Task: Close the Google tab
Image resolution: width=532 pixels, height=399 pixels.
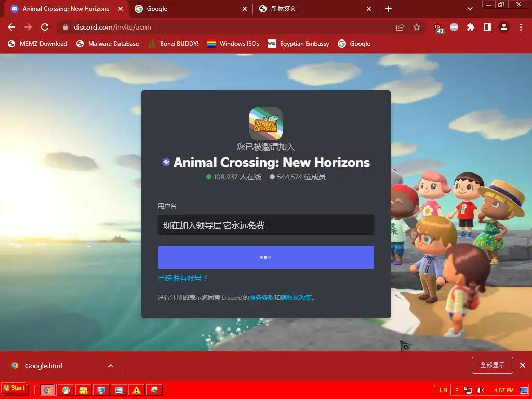Action: 245,9
